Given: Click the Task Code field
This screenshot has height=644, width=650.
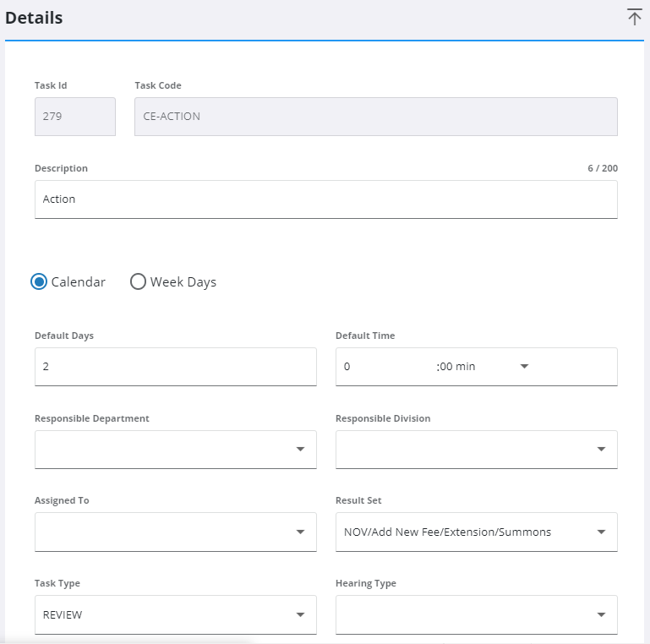Looking at the screenshot, I should click(375, 117).
